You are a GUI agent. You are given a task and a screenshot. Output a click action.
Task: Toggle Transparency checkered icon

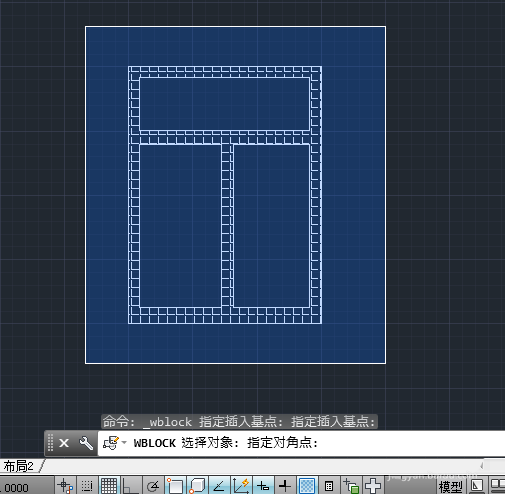[307, 486]
